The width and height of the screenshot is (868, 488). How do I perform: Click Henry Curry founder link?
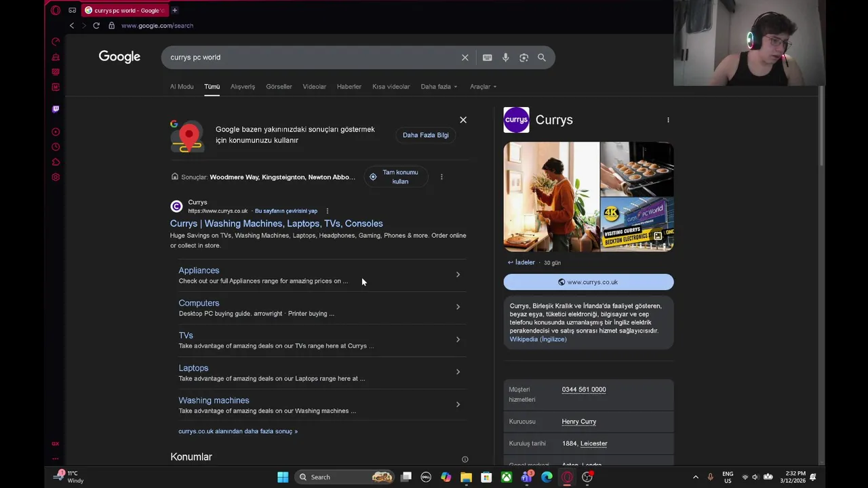point(579,422)
